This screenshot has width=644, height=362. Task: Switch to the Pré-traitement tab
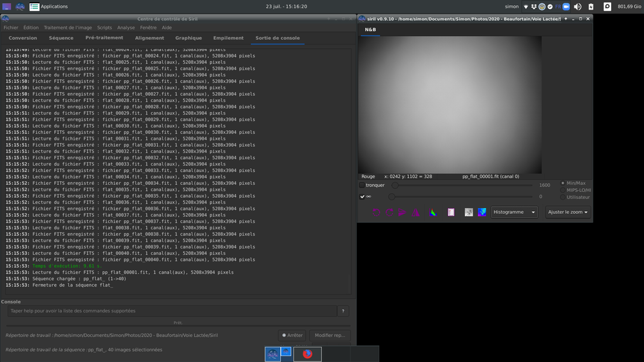[x=104, y=38]
